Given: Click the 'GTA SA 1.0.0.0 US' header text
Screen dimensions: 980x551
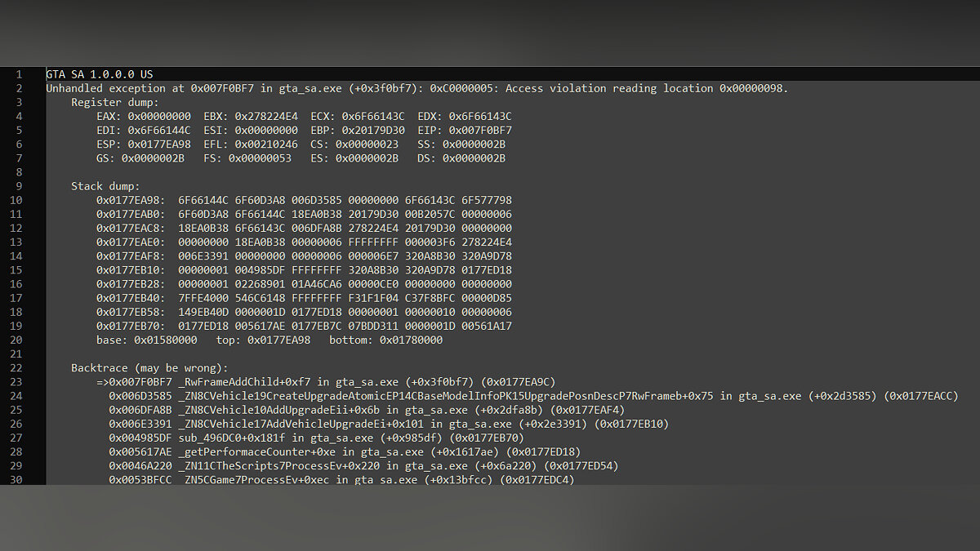Looking at the screenshot, I should pyautogui.click(x=98, y=74).
